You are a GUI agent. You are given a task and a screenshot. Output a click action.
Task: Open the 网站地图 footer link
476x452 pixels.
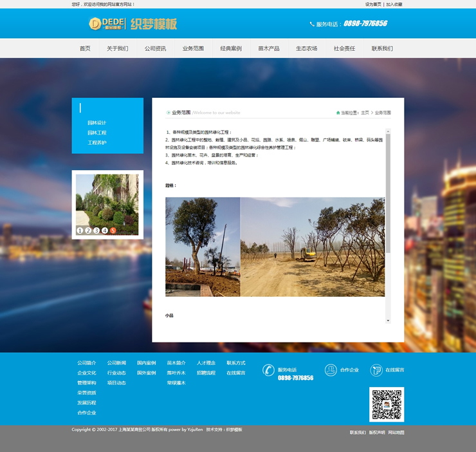[396, 433]
